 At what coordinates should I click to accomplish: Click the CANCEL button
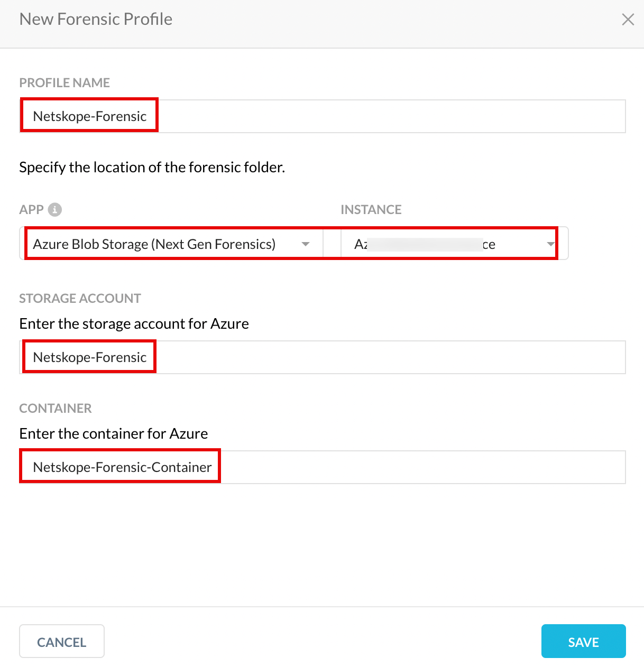click(62, 642)
